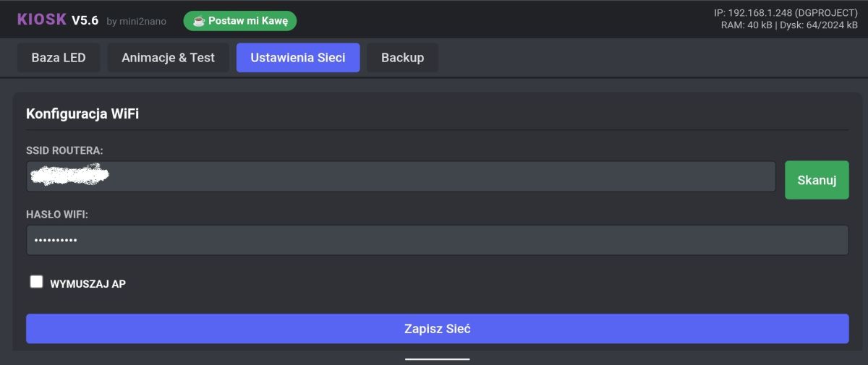Viewport: 868px width, 365px height.
Task: Click the WYMUSZAJ AP label text
Action: click(x=88, y=284)
